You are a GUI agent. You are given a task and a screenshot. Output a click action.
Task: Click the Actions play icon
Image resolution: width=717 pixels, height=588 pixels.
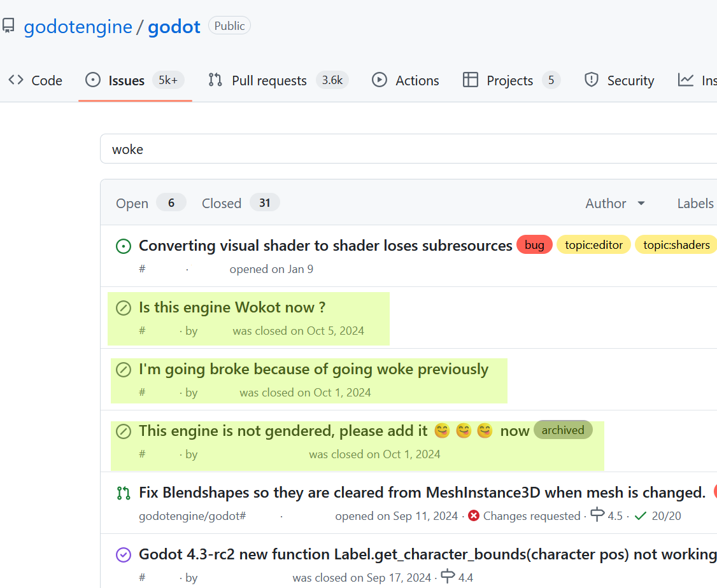point(379,80)
